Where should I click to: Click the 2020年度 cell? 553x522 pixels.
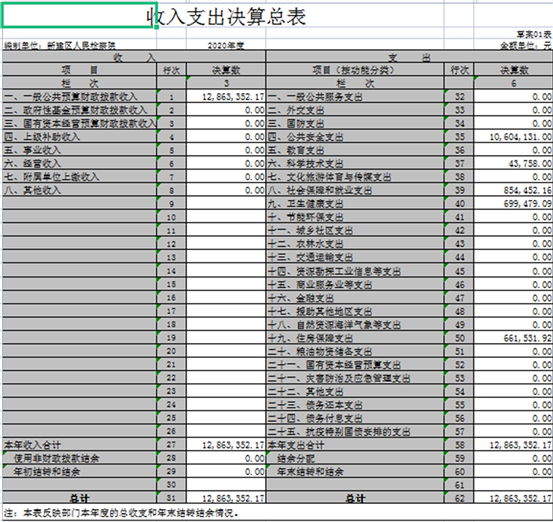(x=226, y=45)
